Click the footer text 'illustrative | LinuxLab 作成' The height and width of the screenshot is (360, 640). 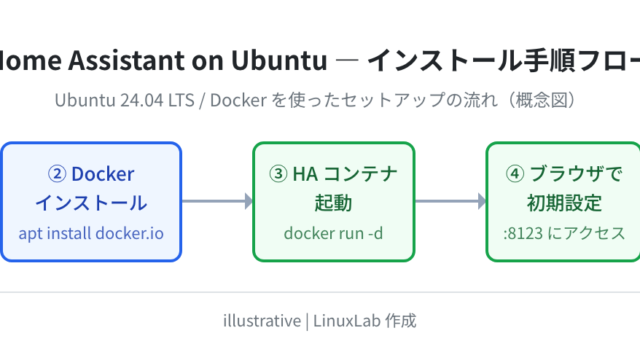pyautogui.click(x=320, y=321)
